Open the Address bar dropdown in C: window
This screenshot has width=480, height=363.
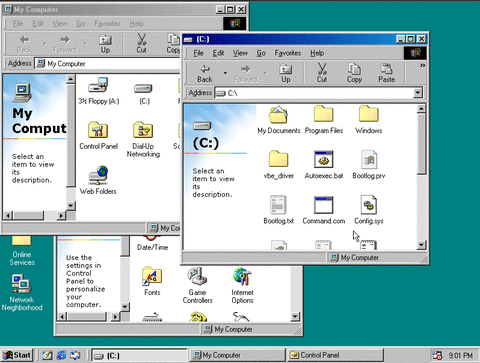(x=418, y=93)
